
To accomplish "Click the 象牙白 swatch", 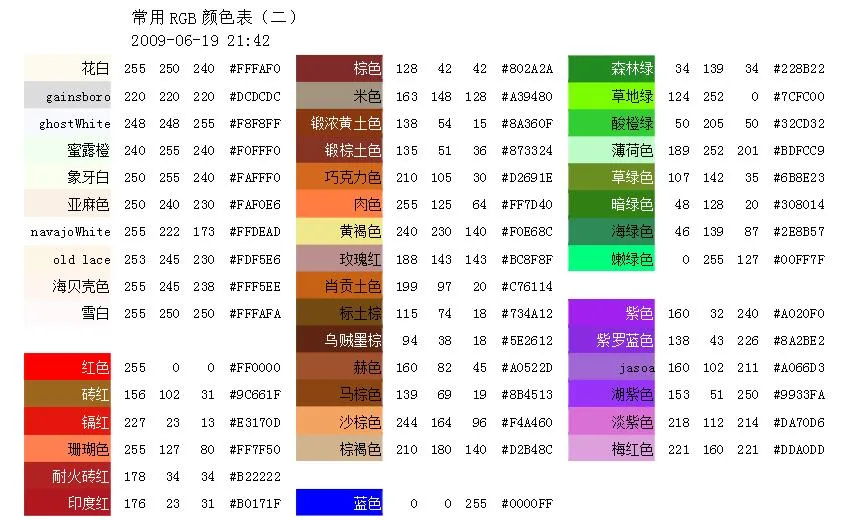I will coord(67,177).
